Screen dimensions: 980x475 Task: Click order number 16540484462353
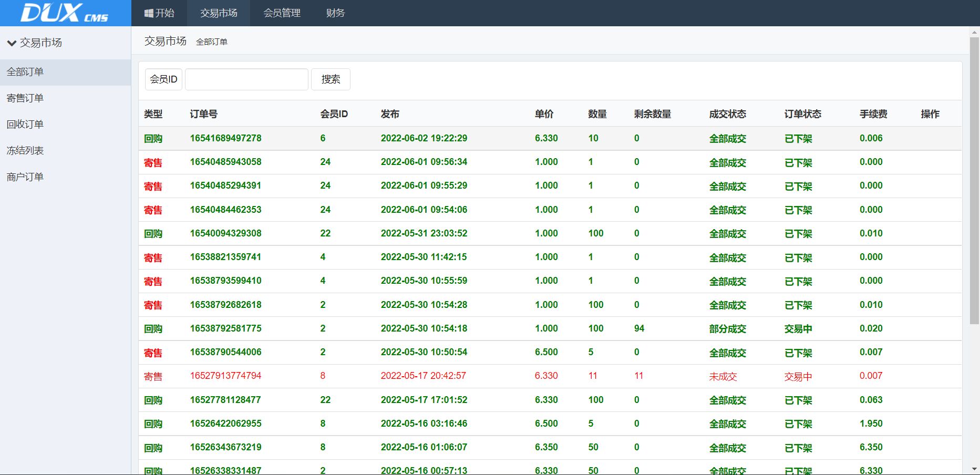tap(225, 210)
